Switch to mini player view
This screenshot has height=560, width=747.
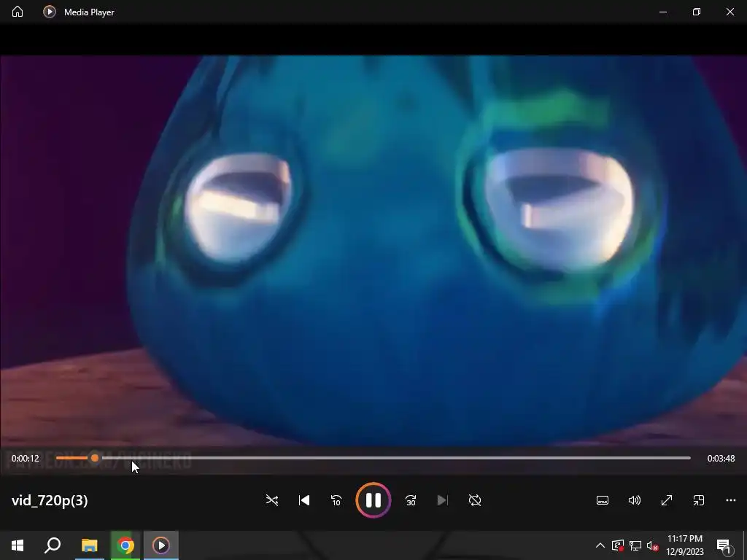(698, 500)
